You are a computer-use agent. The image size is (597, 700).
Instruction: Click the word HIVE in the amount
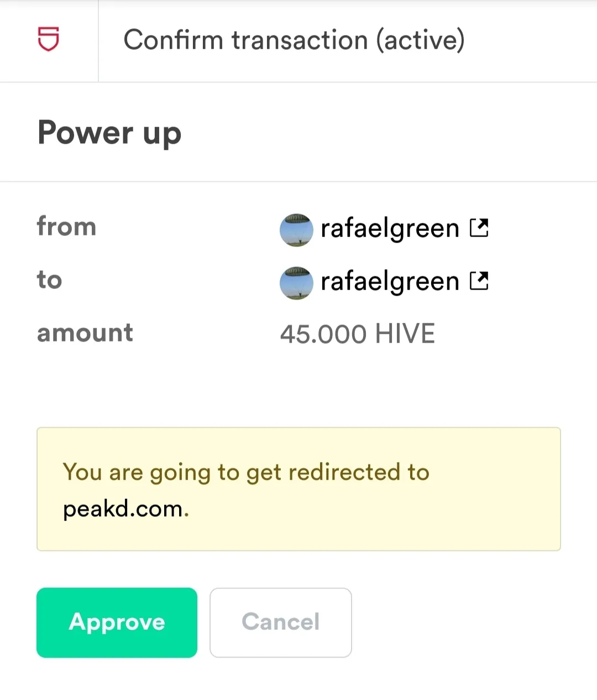click(x=405, y=334)
